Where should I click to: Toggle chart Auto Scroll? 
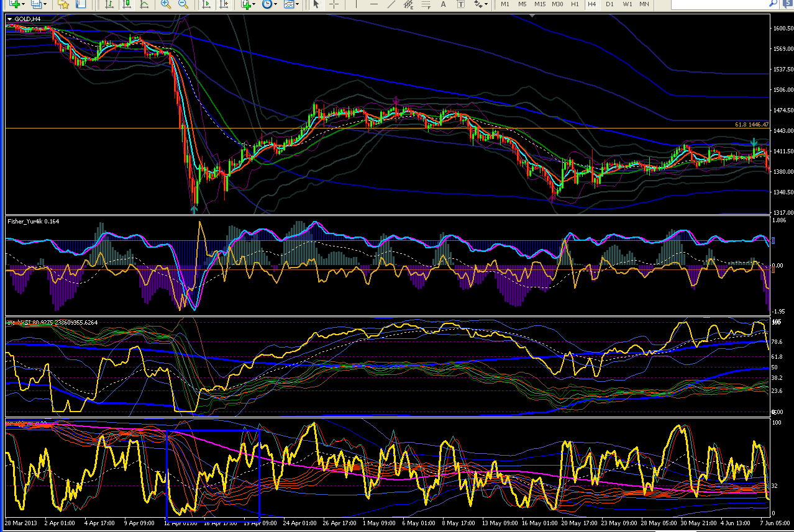coord(206,4)
